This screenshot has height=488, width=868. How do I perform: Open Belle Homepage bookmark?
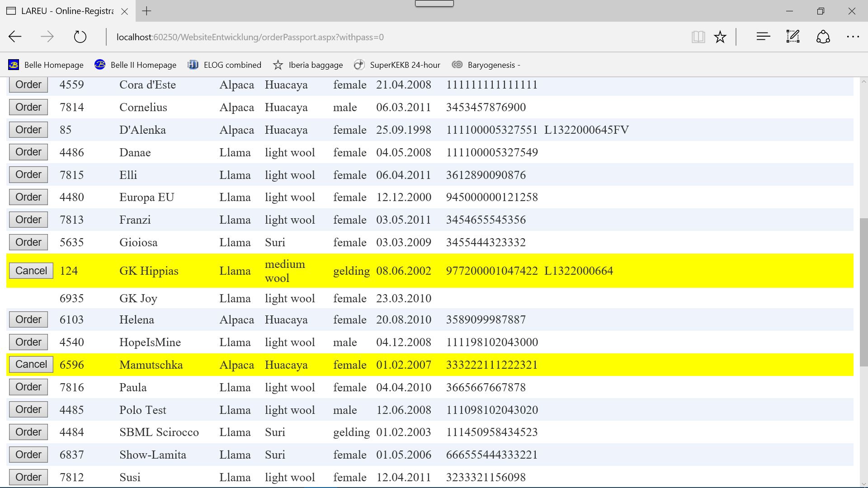point(46,65)
